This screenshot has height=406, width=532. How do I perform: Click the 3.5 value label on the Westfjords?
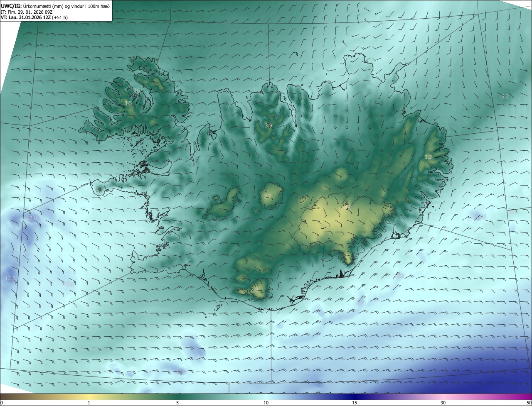[128, 103]
